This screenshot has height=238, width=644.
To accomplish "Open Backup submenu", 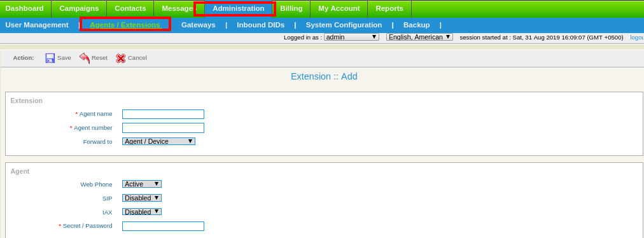I will click(416, 25).
